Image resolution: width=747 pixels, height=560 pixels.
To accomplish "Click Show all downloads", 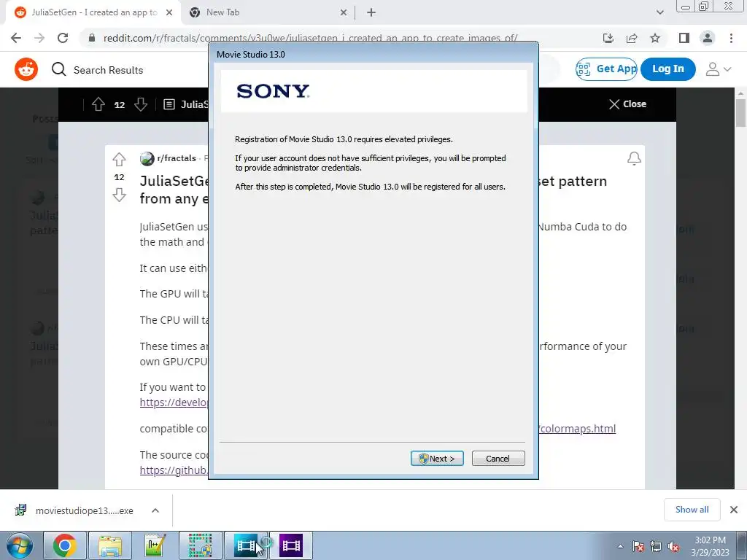I will pyautogui.click(x=692, y=510).
